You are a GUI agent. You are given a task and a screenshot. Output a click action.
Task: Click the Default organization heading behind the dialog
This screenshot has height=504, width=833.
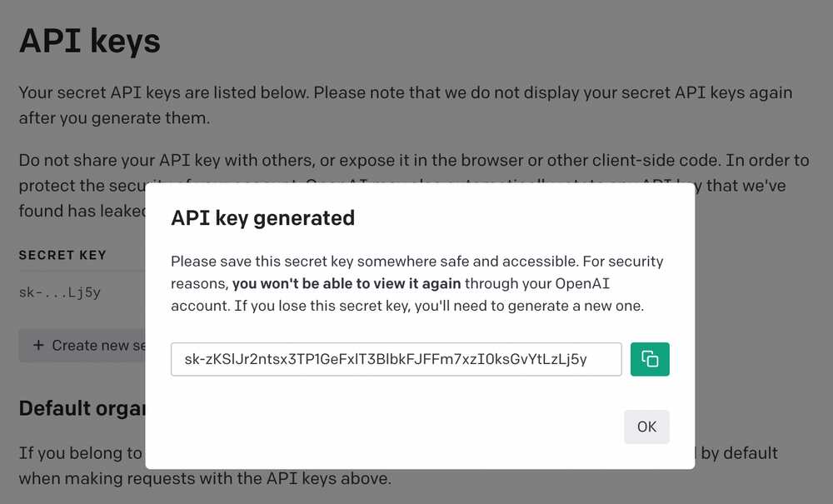tap(82, 408)
